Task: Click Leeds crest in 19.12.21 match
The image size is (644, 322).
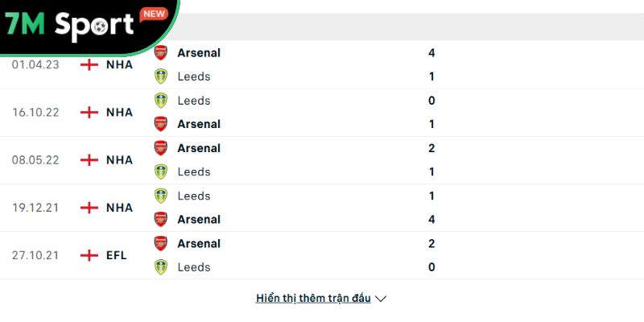Action: [x=161, y=196]
